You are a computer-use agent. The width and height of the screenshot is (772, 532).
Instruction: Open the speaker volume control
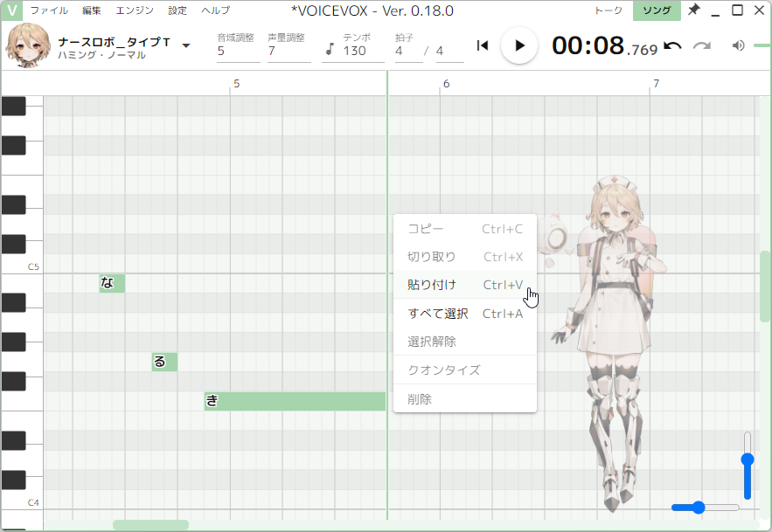coord(740,46)
